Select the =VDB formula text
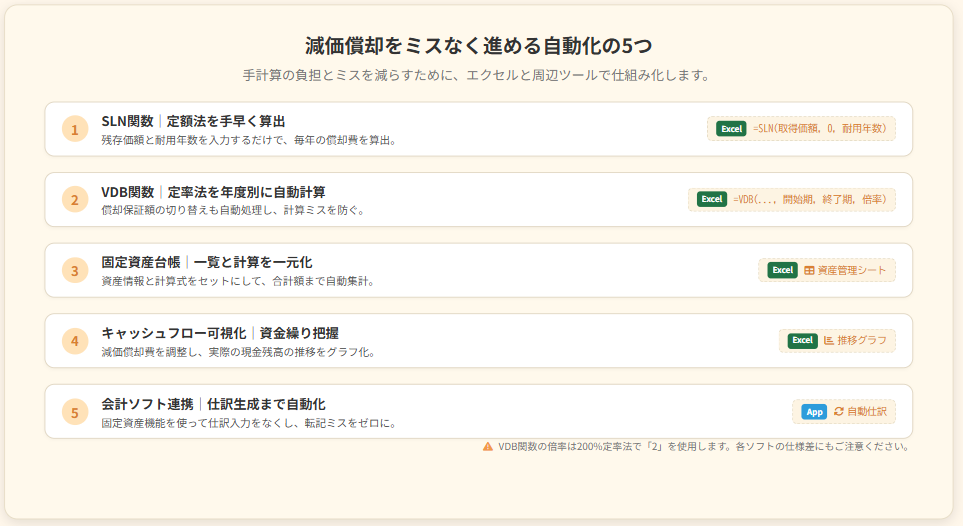Viewport: 963px width, 526px height. click(809, 200)
